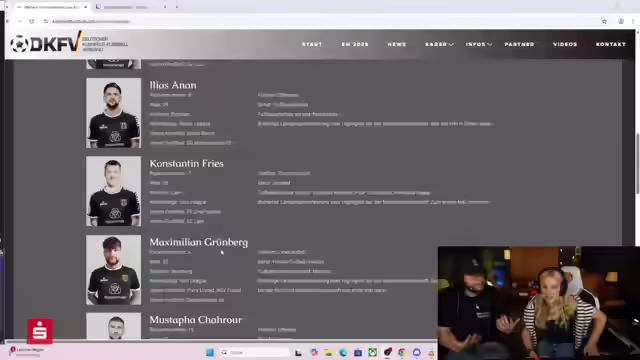Open Maximilian Grünberg's player photo

click(113, 270)
